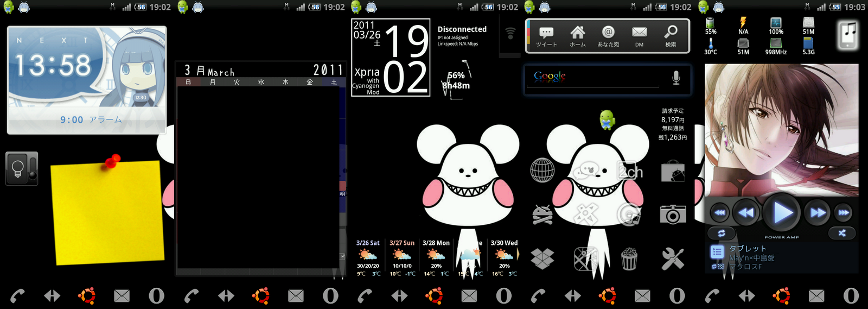Tap ホーム in the Twitter widget
868x309 pixels.
(578, 36)
